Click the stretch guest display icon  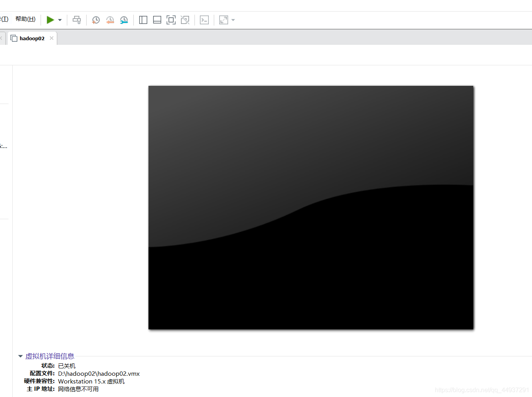point(223,20)
